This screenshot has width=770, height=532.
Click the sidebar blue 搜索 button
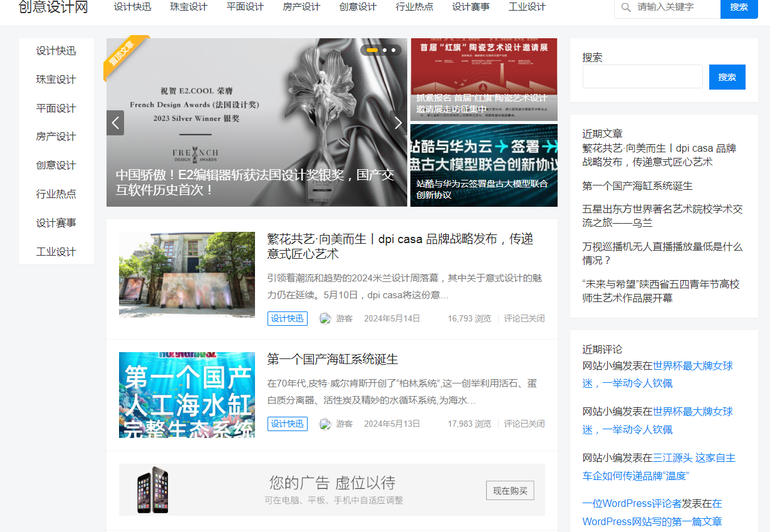click(x=727, y=77)
